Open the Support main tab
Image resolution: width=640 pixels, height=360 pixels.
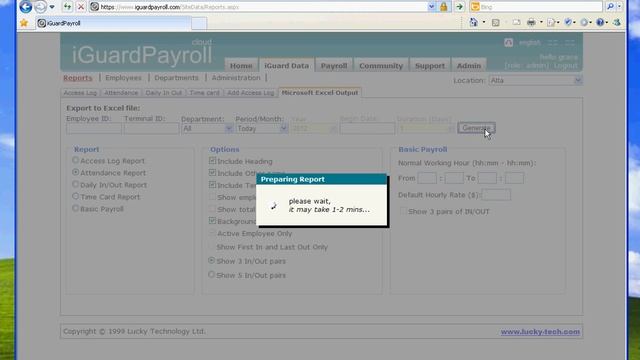[430, 65]
